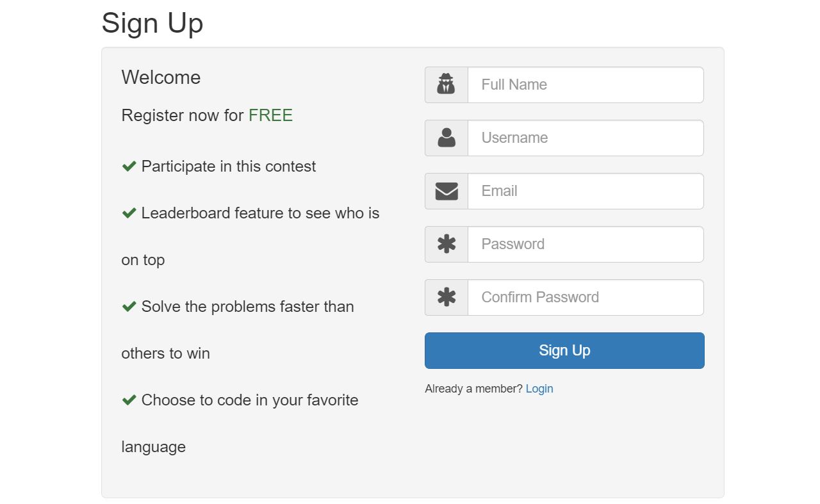Click the Sign Up page heading

point(152,23)
